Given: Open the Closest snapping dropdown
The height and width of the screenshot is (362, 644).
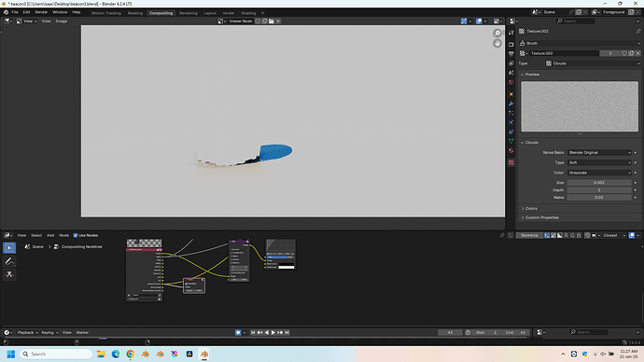Looking at the screenshot, I should coord(614,236).
